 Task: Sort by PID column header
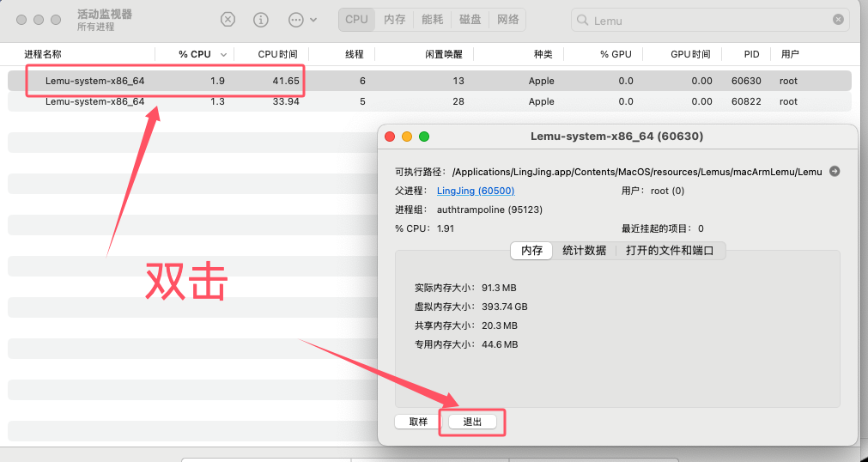(x=751, y=54)
